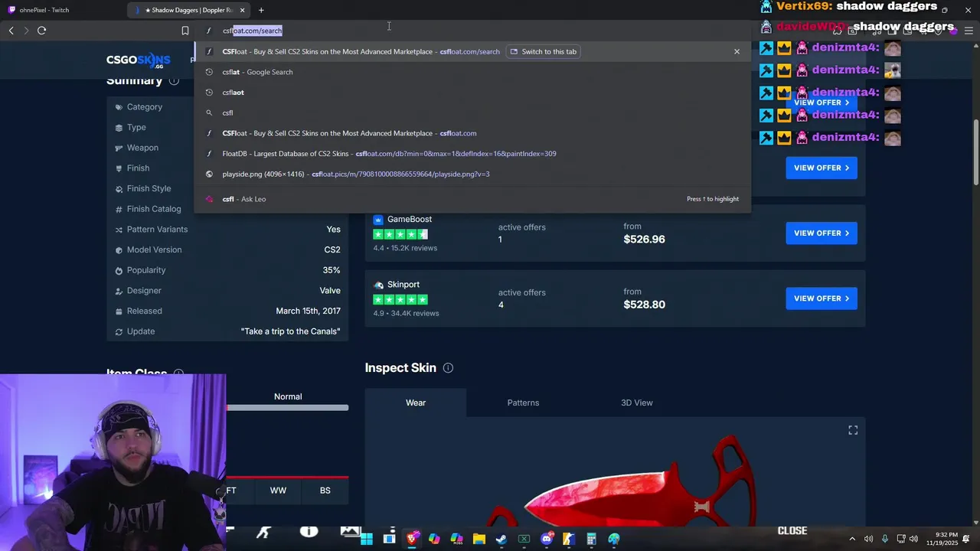
Task: Click the CSGOSKINS.GG site logo
Action: [x=139, y=60]
